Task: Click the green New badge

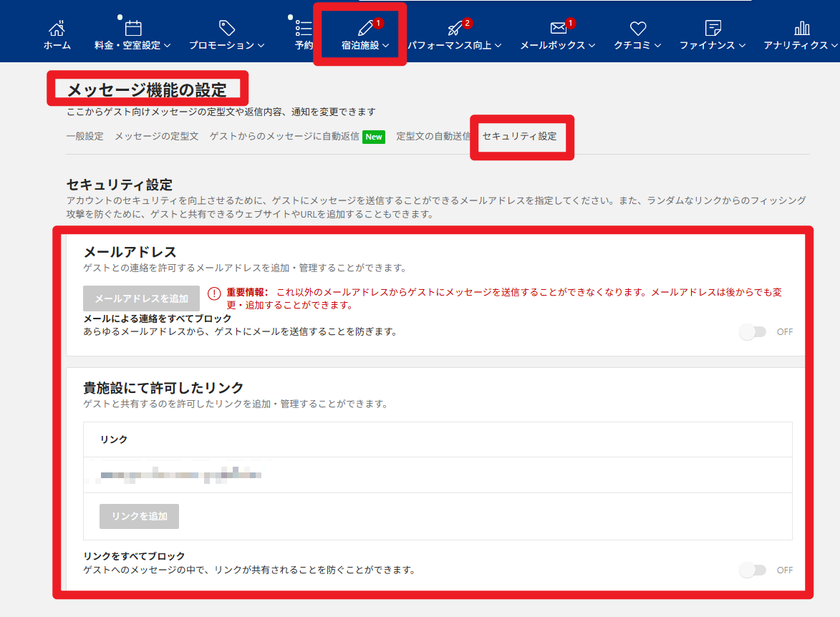Action: click(373, 137)
